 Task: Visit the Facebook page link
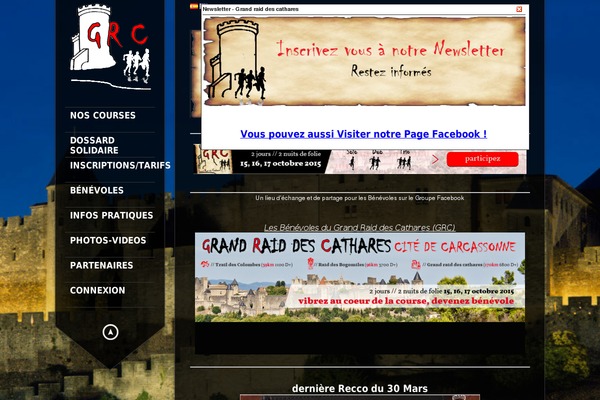(364, 134)
